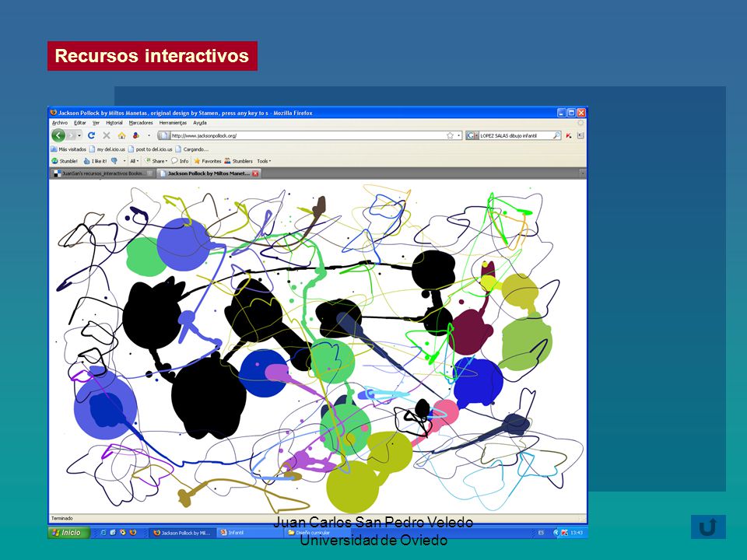This screenshot has width=747, height=560.
Task: Open the Herramientas menu
Action: [x=173, y=123]
